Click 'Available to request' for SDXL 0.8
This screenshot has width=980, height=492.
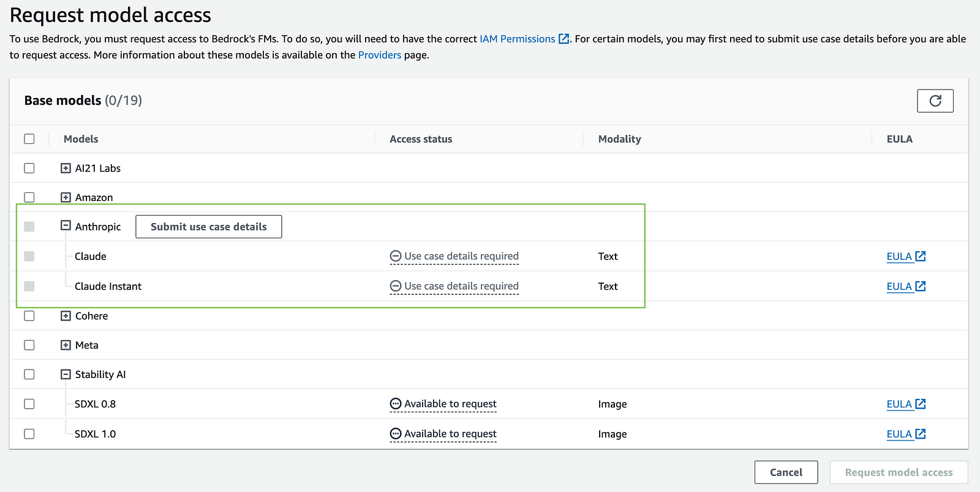[450, 404]
